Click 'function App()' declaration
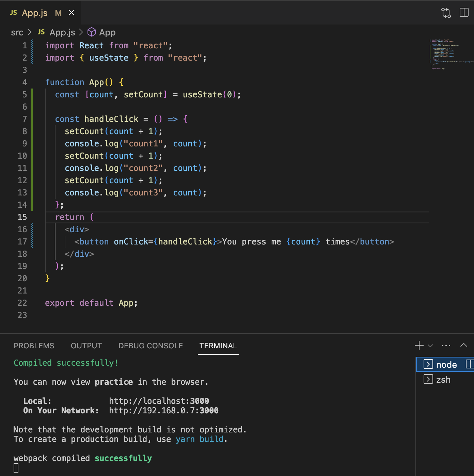This screenshot has height=476, width=474. (79, 82)
